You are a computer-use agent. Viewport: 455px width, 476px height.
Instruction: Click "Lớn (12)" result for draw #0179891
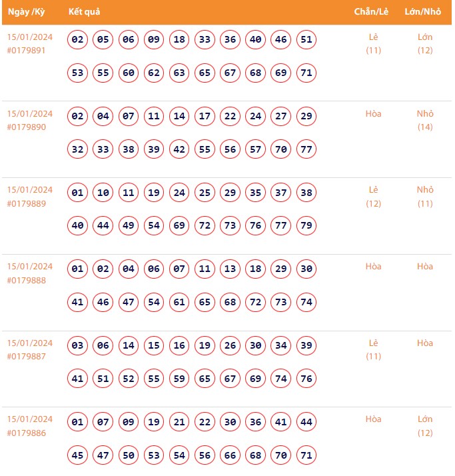tap(425, 43)
